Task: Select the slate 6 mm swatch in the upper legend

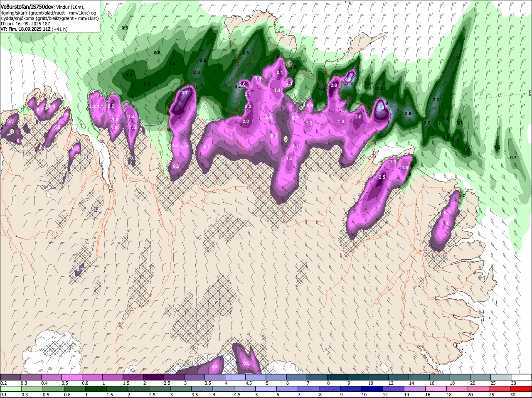Action: pos(297,377)
